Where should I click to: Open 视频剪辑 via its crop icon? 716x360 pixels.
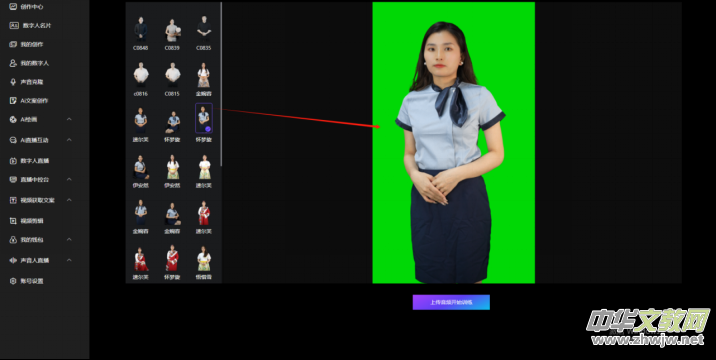tap(13, 221)
